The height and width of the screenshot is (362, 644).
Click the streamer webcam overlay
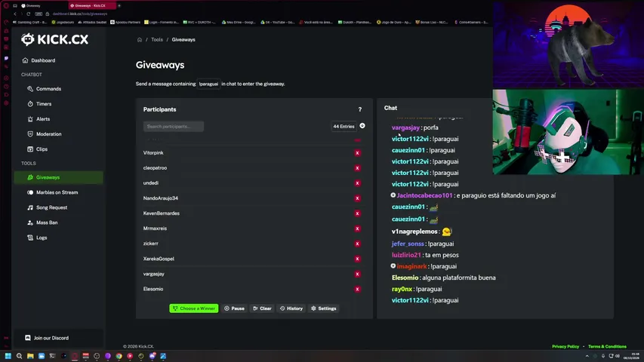pos(568,132)
